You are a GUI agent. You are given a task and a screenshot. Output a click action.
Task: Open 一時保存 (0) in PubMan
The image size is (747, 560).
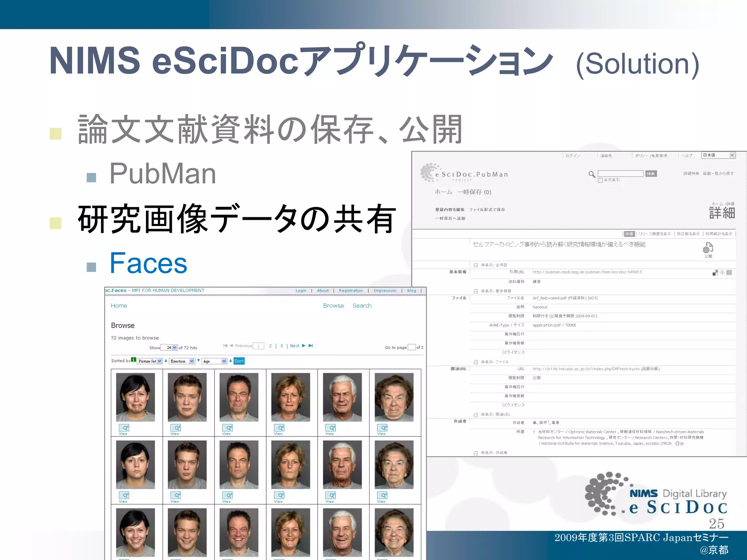click(x=474, y=192)
